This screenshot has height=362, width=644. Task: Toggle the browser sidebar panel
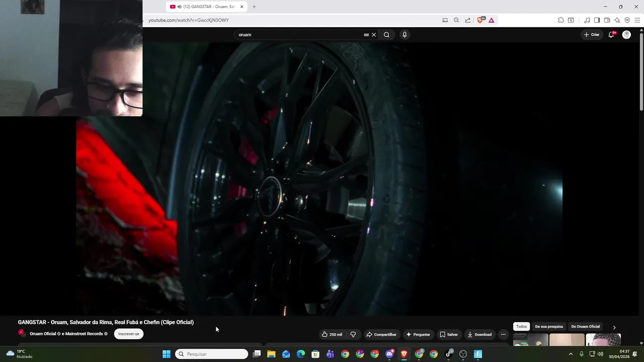click(x=597, y=20)
